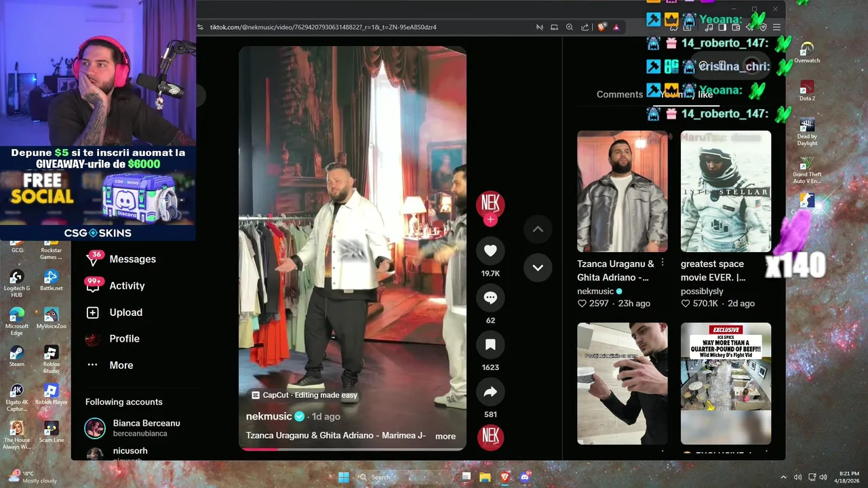This screenshot has height=488, width=868.
Task: Open the Dota 2 desktop shortcut
Action: pyautogui.click(x=807, y=91)
